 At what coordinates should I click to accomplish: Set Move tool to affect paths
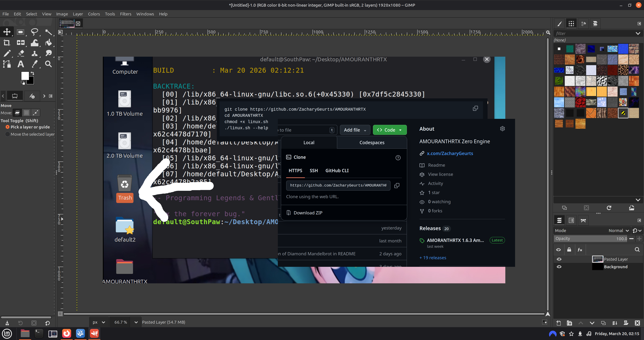point(36,113)
